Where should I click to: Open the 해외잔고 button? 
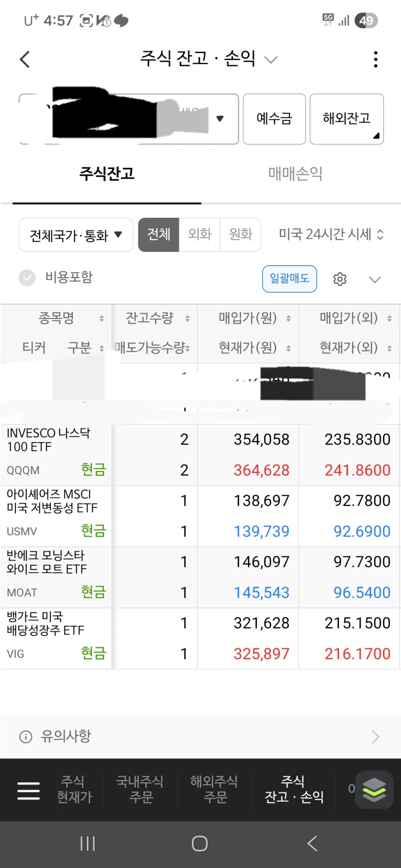[347, 119]
